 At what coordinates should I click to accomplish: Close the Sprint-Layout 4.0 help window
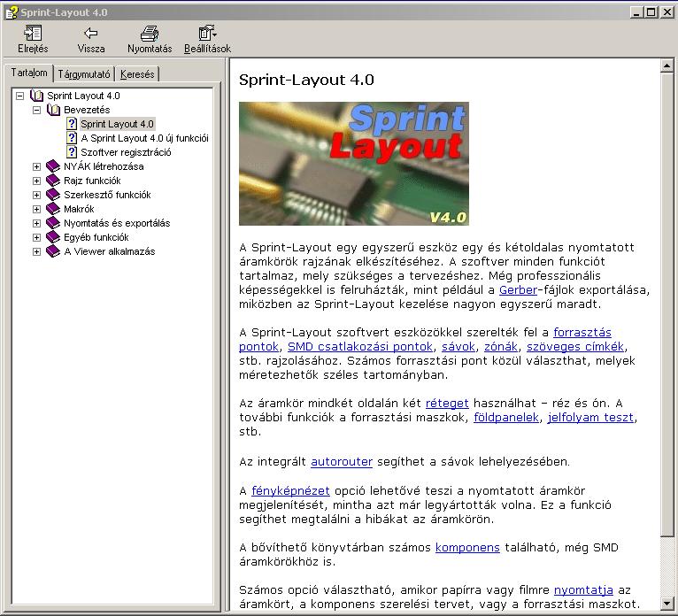click(667, 12)
